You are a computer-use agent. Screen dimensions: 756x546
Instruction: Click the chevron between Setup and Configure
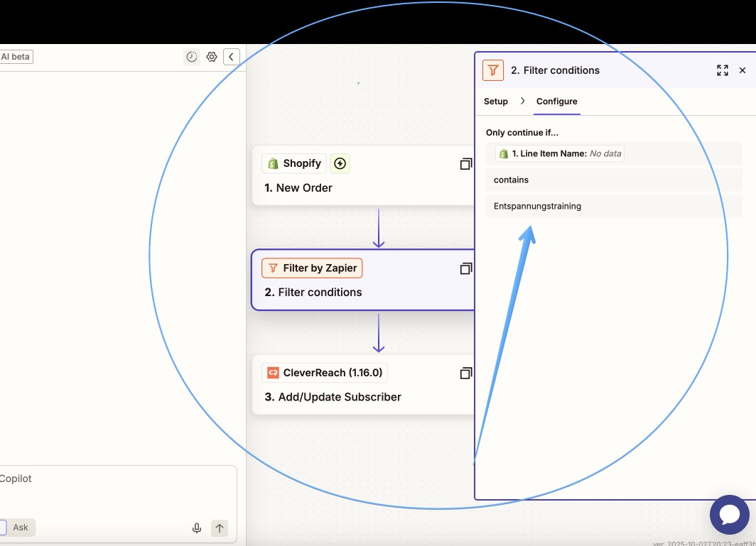click(x=522, y=102)
